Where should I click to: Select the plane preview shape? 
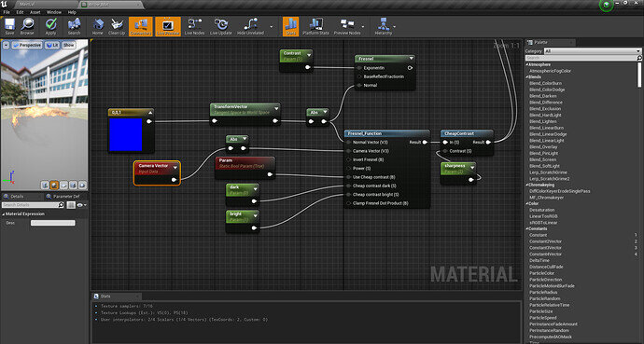pos(63,186)
